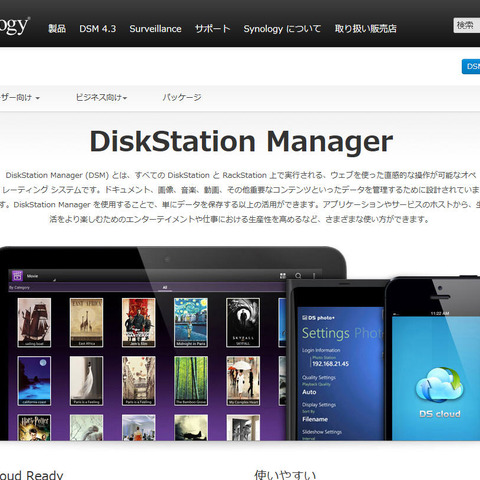Open the East Africa movie poster
Viewport: 480px width, 480px height.
(86, 322)
